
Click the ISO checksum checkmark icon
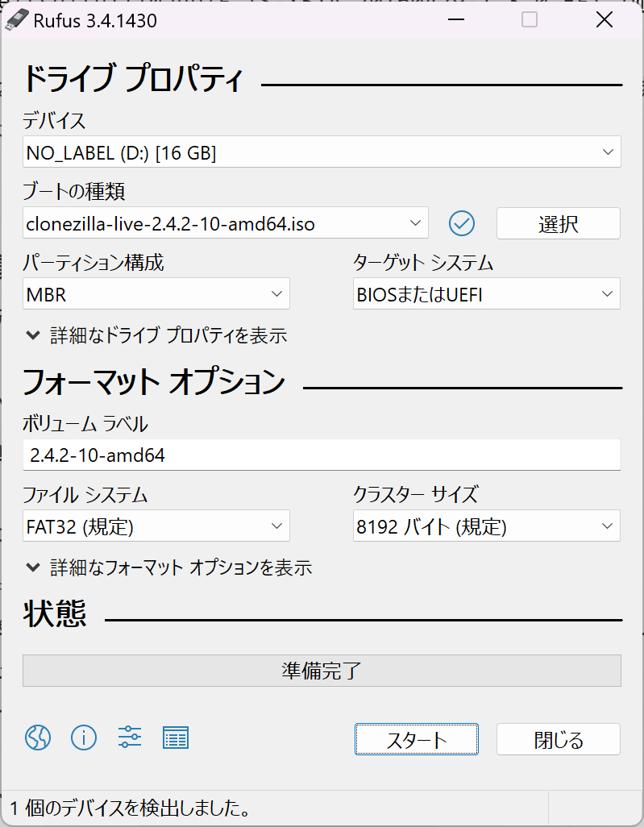[462, 223]
